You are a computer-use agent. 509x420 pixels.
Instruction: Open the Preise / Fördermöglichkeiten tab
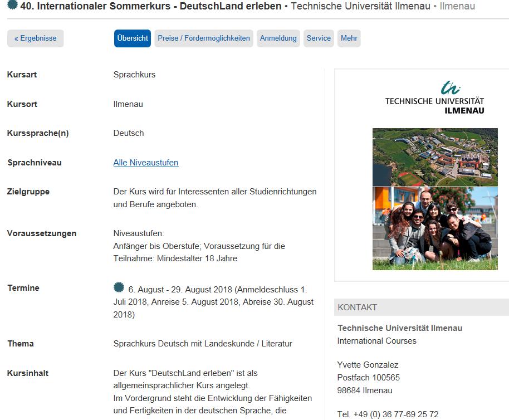click(x=204, y=38)
